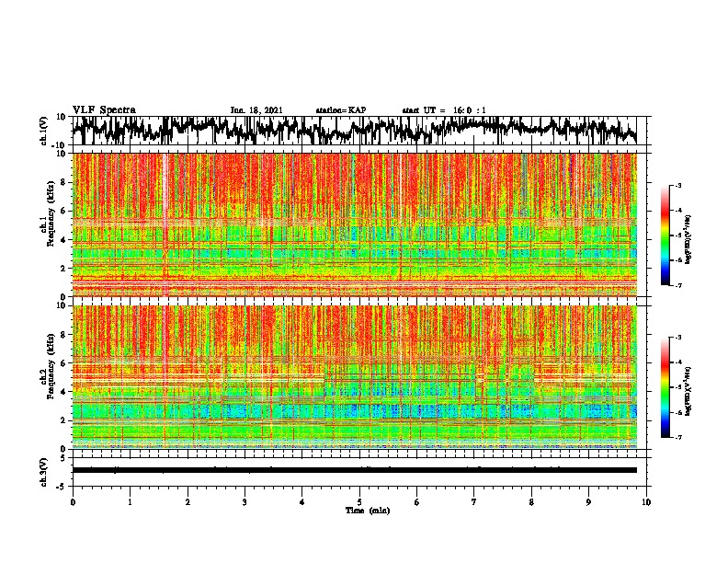Click the "-3" label on ch.1 color bar
Image resolution: width=728 pixels, height=563 pixels.
pos(677,186)
